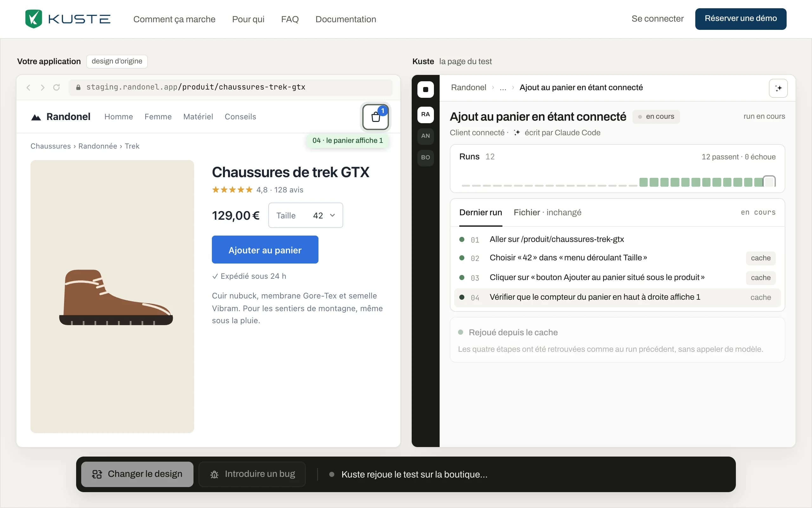812x508 pixels.
Task: Open the Taille size dropdown
Action: (305, 215)
